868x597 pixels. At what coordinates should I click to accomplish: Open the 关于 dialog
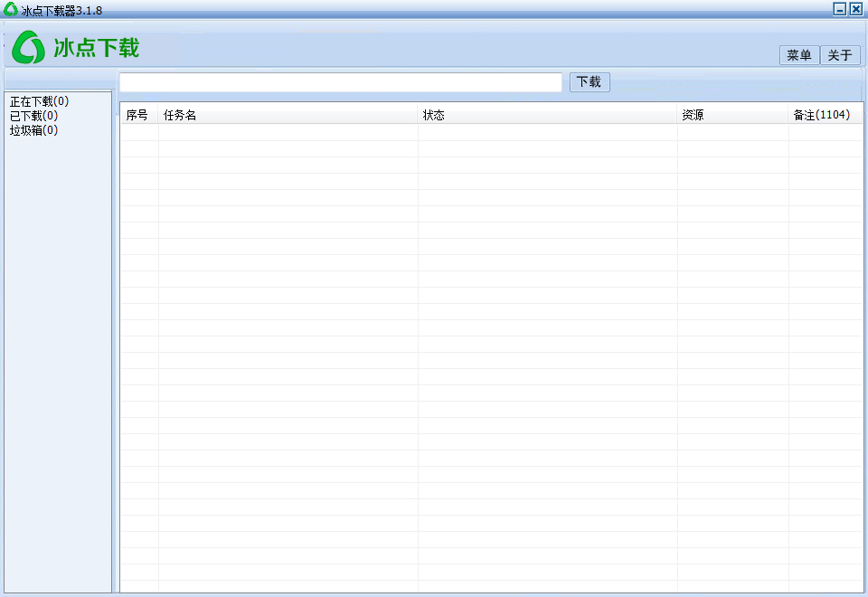pos(840,55)
